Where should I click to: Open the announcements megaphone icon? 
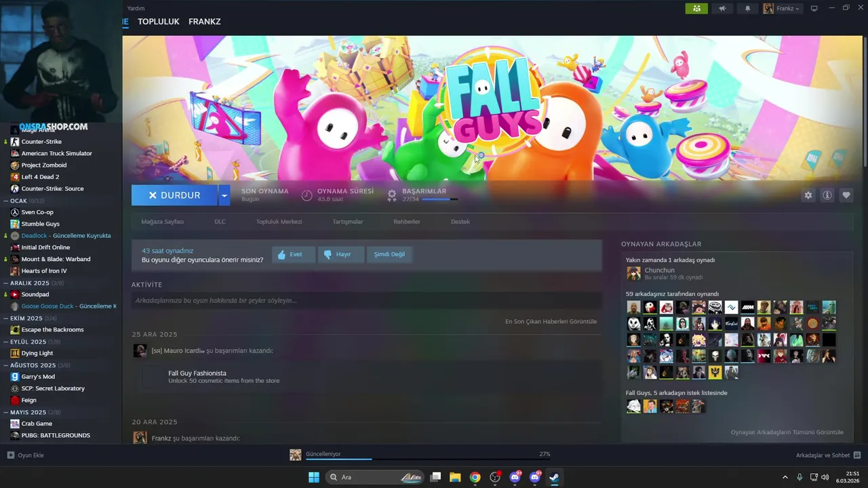722,8
